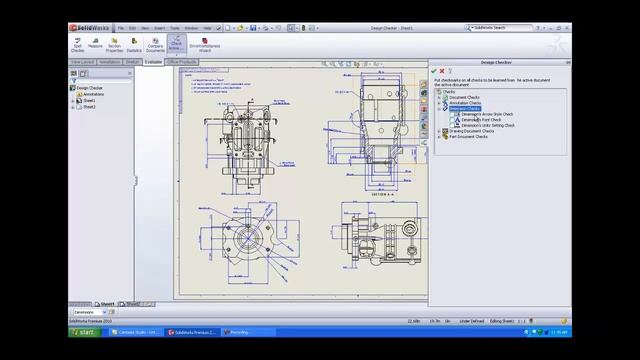
Task: Click the filter funnel icon in tree
Action: [73, 81]
